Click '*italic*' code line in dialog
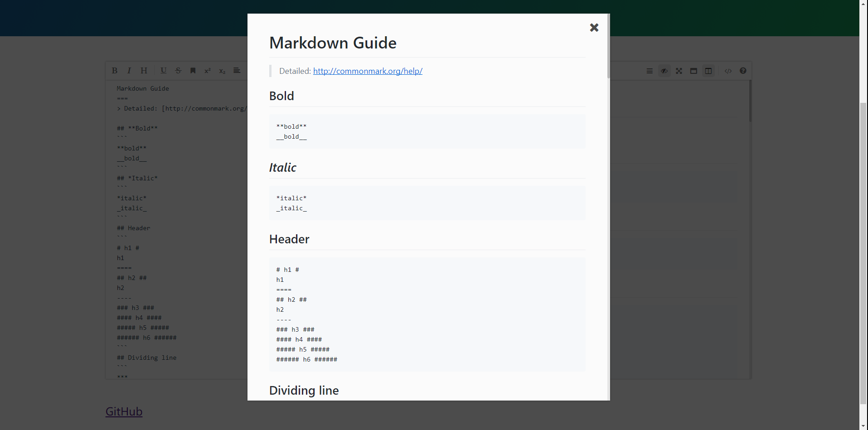Viewport: 868px width, 430px height. [x=291, y=198]
